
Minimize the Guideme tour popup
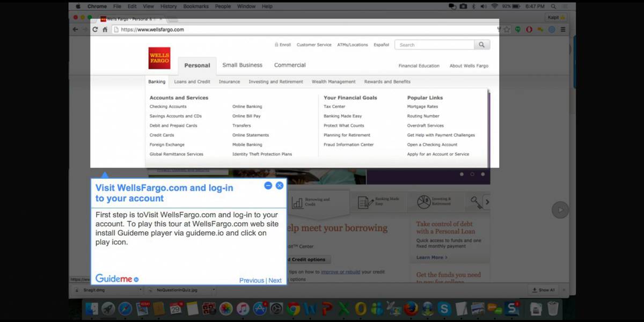pyautogui.click(x=268, y=186)
